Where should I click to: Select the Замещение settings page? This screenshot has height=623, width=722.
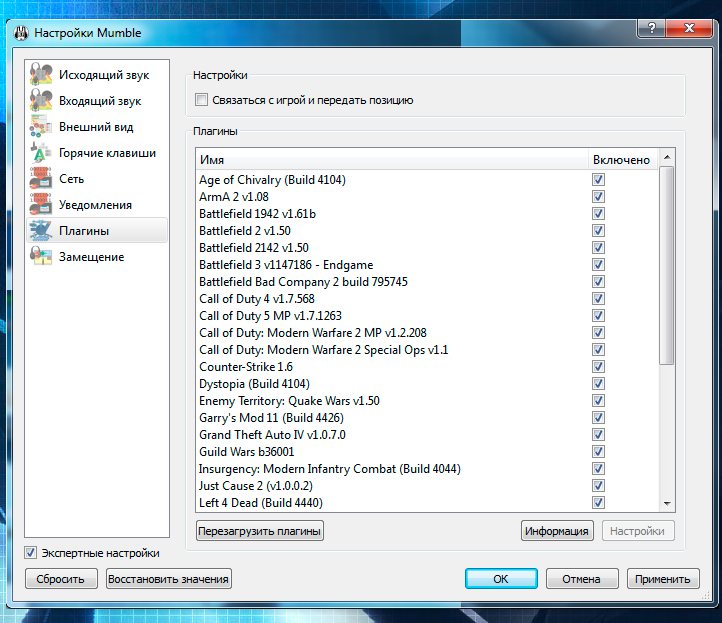click(97, 256)
